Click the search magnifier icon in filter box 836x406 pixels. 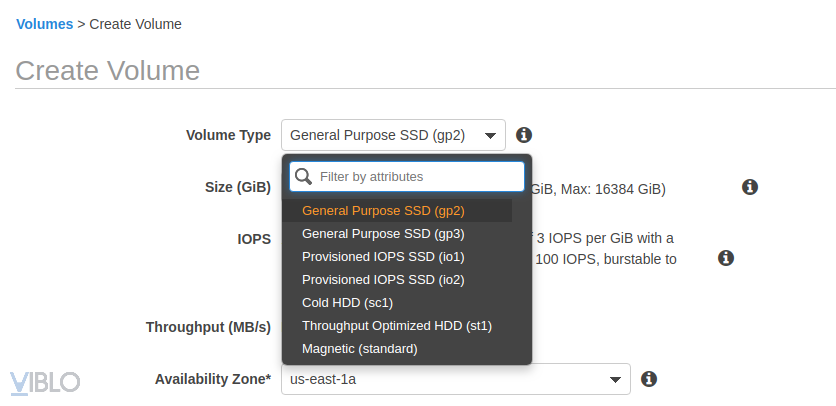point(304,176)
